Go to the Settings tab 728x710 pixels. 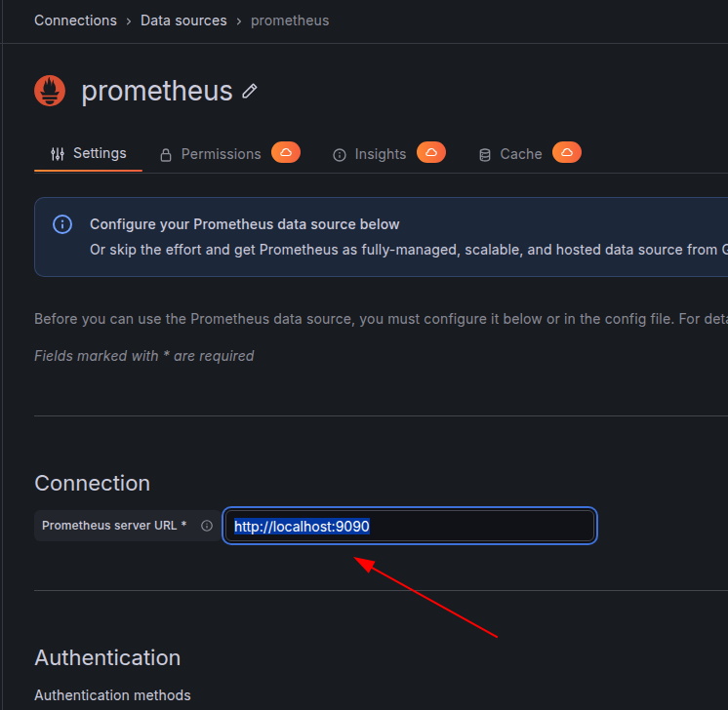pos(88,153)
